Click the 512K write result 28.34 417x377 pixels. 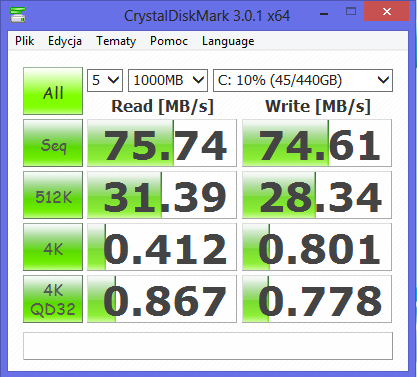pyautogui.click(x=317, y=195)
